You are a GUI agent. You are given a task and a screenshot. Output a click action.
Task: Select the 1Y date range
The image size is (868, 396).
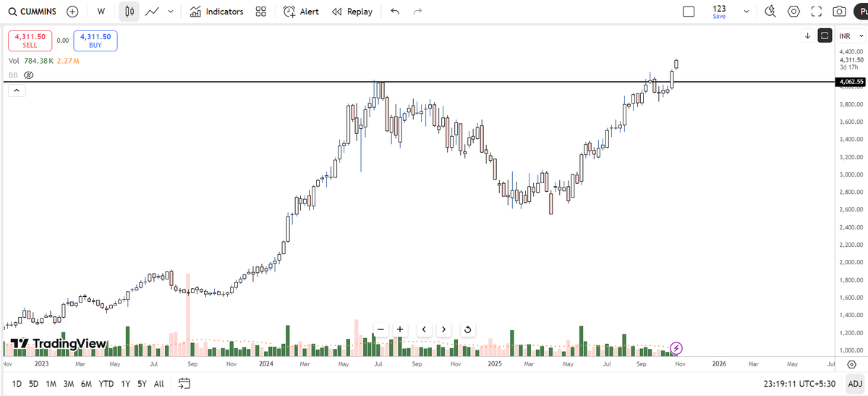coord(126,384)
